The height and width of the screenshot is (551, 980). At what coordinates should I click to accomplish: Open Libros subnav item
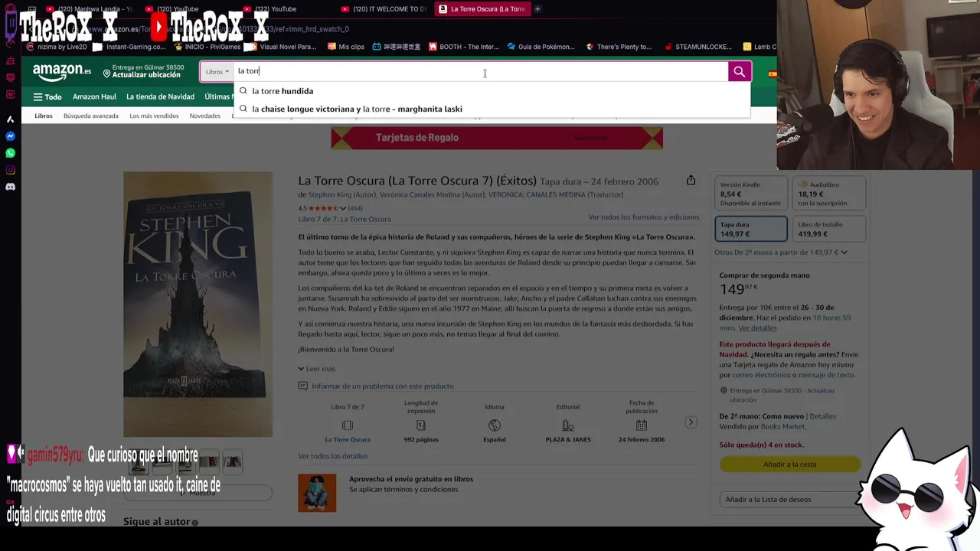(44, 116)
